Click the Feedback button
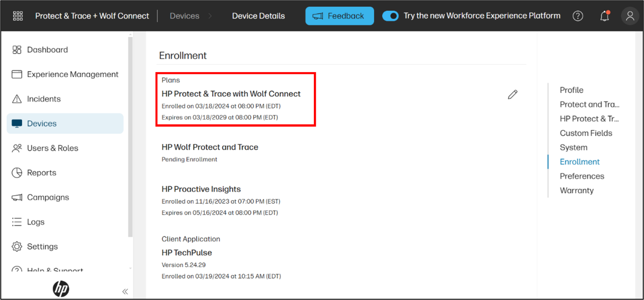This screenshot has width=644, height=300. click(339, 15)
